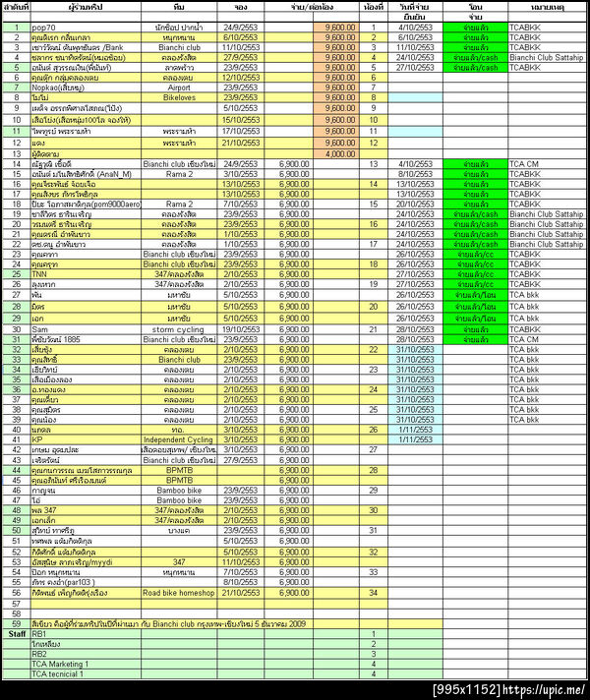Screen dimensions: 590x700
Task: Select the 'จอง' column header
Action: pos(241,7)
